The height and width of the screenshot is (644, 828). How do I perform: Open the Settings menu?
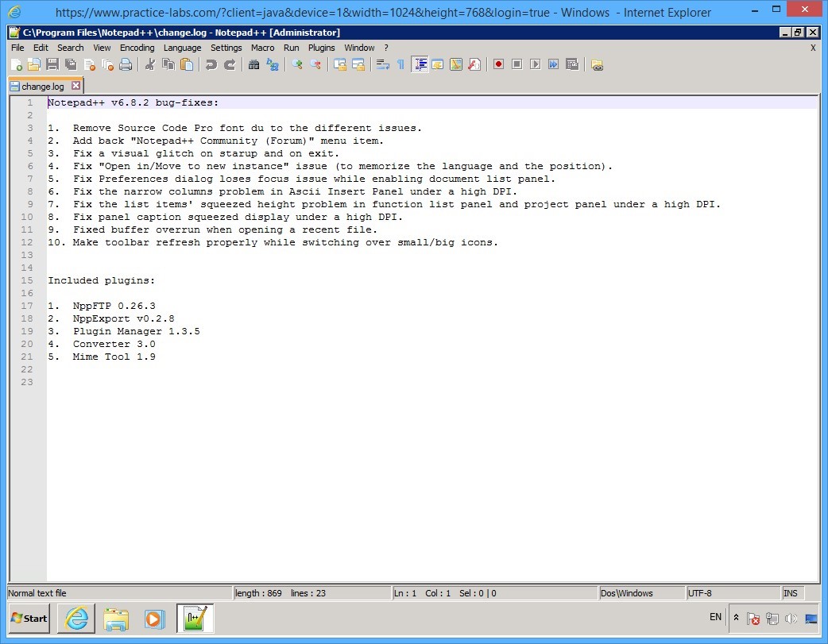pyautogui.click(x=226, y=48)
